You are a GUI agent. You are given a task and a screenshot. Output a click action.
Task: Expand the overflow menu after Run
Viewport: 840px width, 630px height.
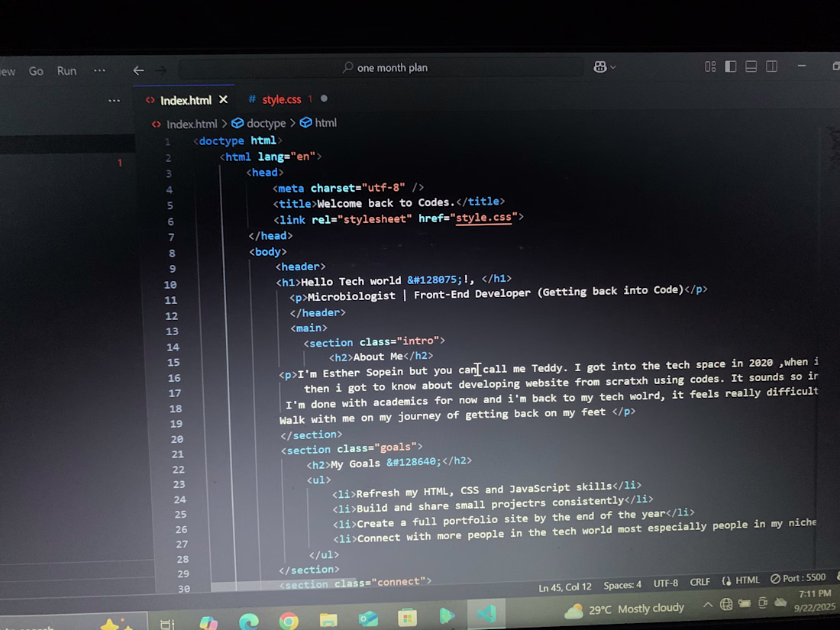point(99,71)
